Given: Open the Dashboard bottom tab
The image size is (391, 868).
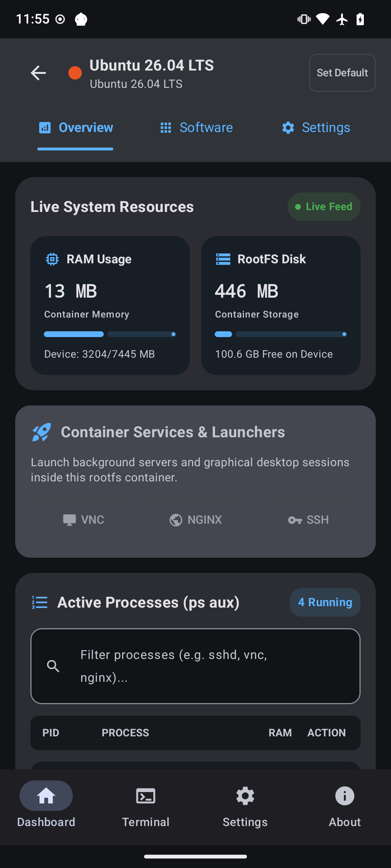Looking at the screenshot, I should pos(46,805).
